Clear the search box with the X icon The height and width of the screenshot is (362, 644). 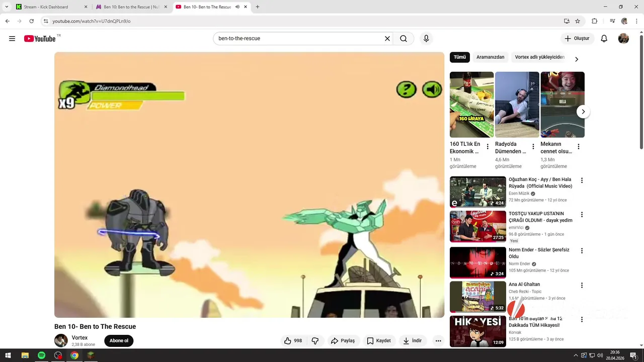[387, 39]
